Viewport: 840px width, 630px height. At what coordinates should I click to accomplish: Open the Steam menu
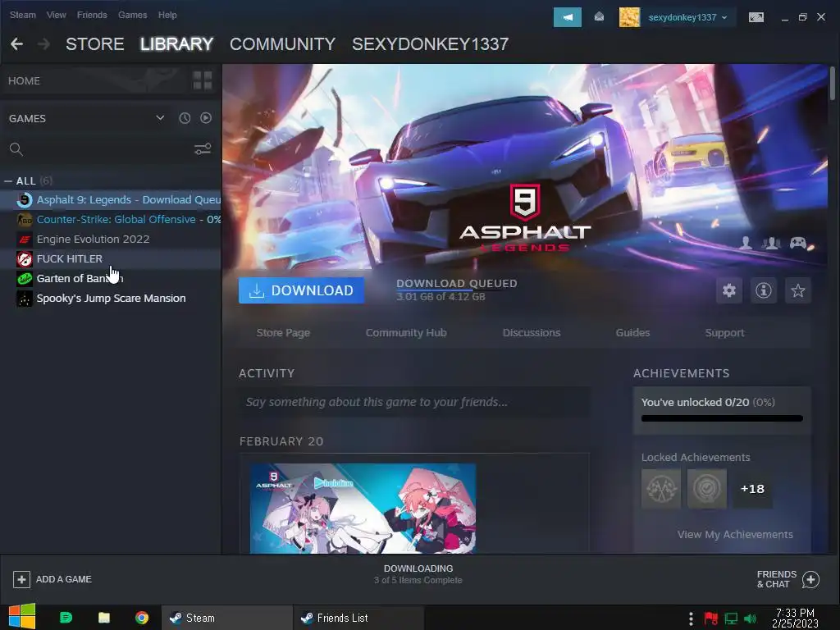point(22,15)
